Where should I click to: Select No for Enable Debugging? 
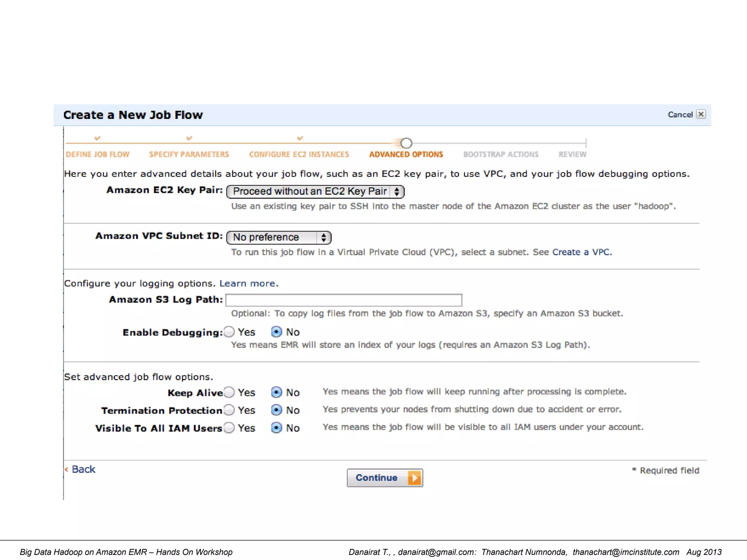click(277, 332)
